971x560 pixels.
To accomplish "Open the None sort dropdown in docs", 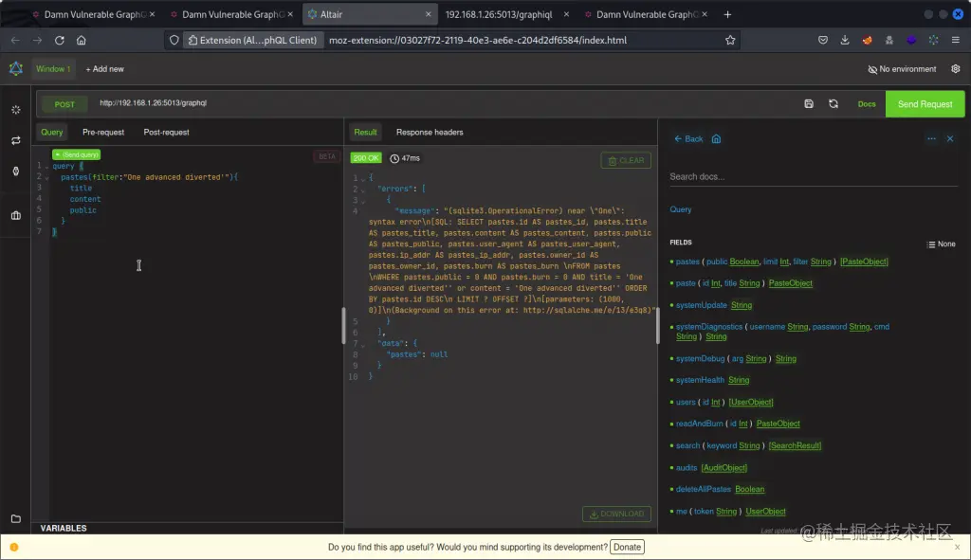I will 941,244.
